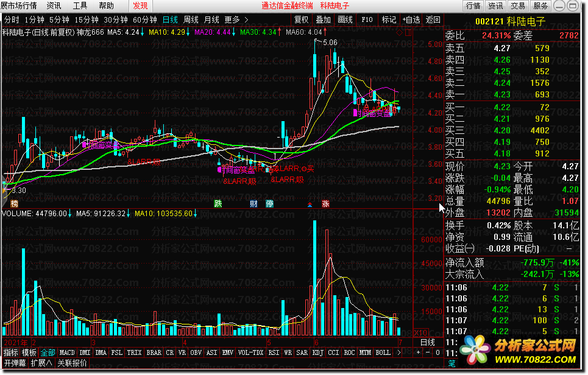Select the KDJ indicator tab
588x375 pixels.
point(317,352)
